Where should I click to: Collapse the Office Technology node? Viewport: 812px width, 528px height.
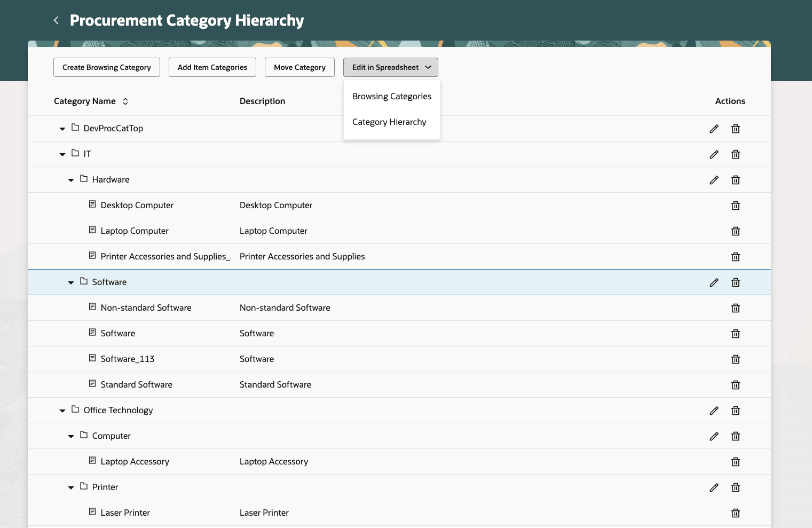(62, 411)
